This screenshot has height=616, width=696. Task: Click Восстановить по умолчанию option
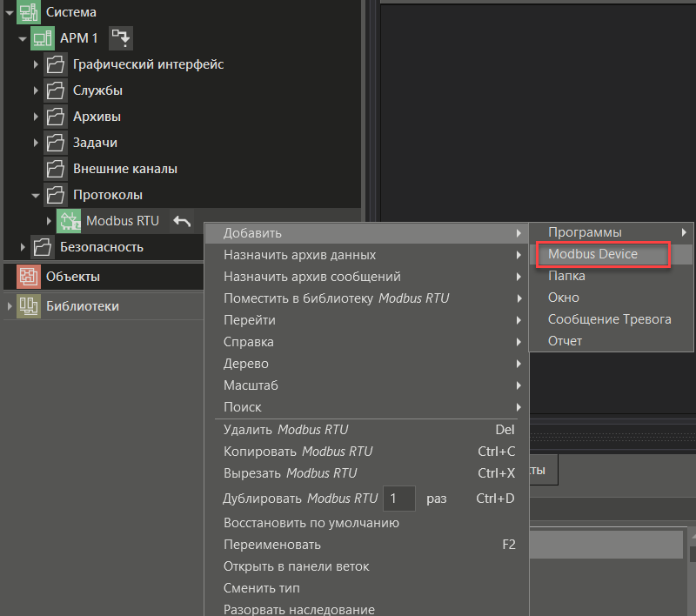[x=311, y=523]
